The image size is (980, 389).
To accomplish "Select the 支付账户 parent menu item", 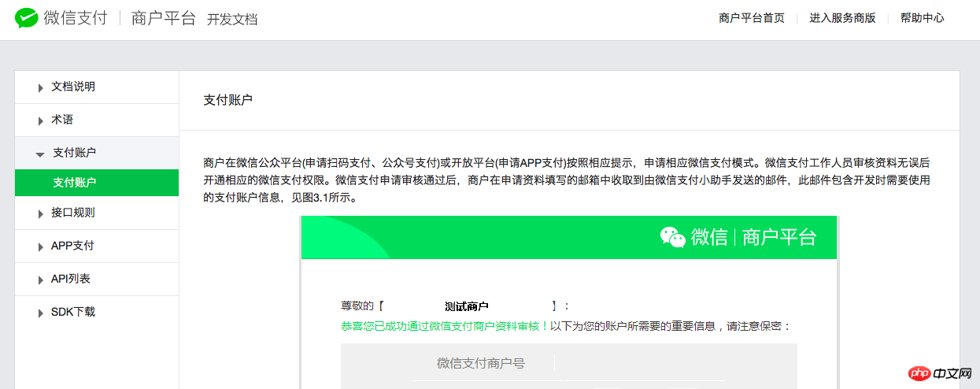I will pos(97,153).
